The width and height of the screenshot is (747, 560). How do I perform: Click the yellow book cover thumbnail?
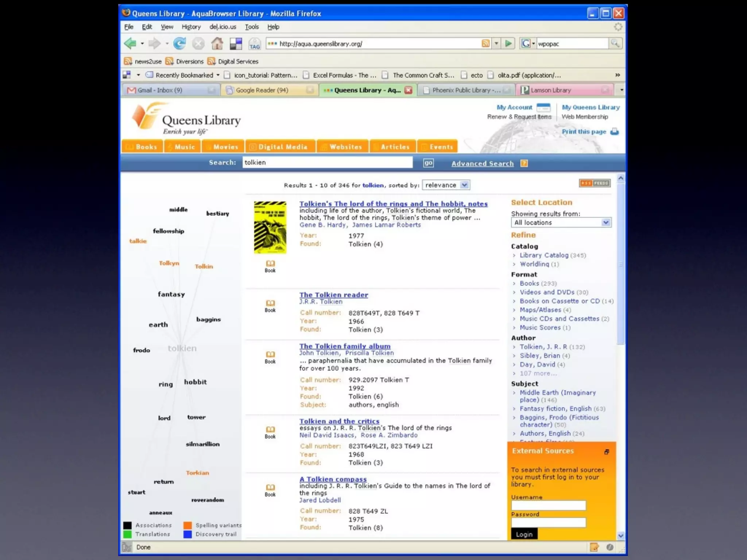[270, 227]
